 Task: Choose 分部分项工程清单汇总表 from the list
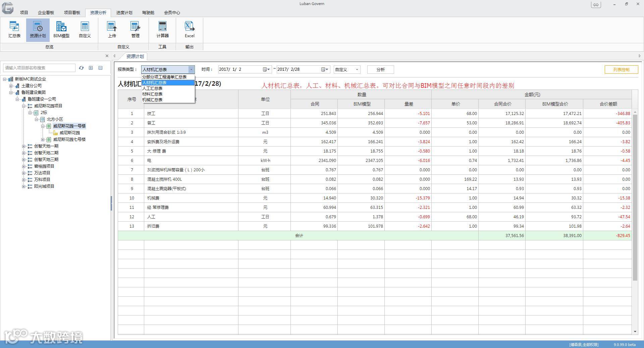click(168, 77)
